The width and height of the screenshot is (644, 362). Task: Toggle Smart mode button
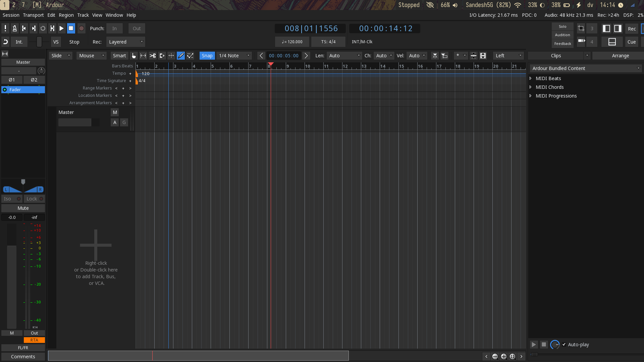(x=119, y=56)
